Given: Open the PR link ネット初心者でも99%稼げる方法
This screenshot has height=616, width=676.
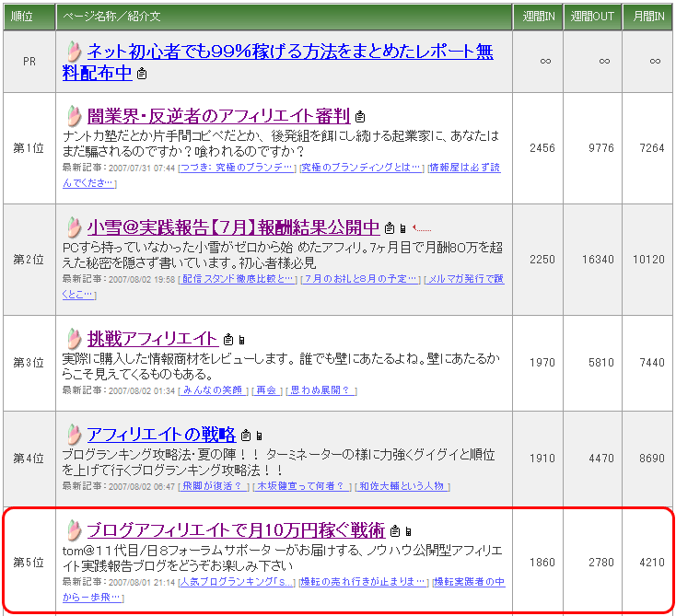Looking at the screenshot, I should (277, 63).
